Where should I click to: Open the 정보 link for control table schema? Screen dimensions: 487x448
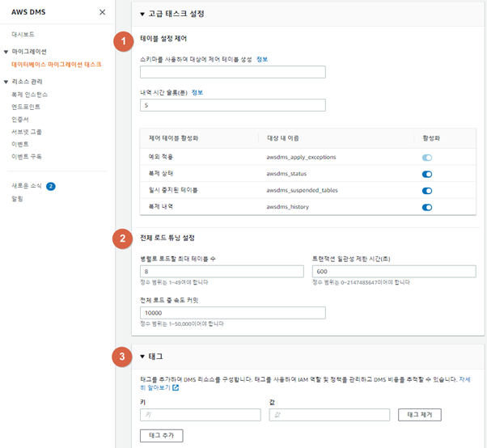(x=262, y=59)
